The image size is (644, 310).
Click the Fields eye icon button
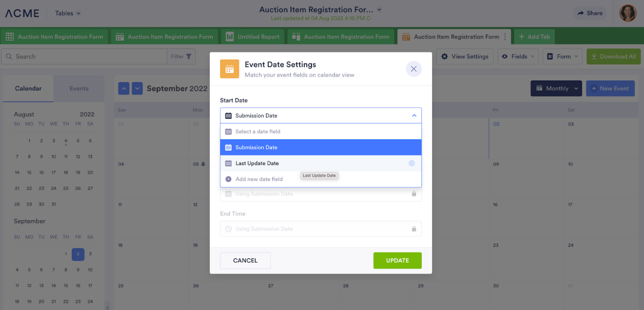(505, 56)
